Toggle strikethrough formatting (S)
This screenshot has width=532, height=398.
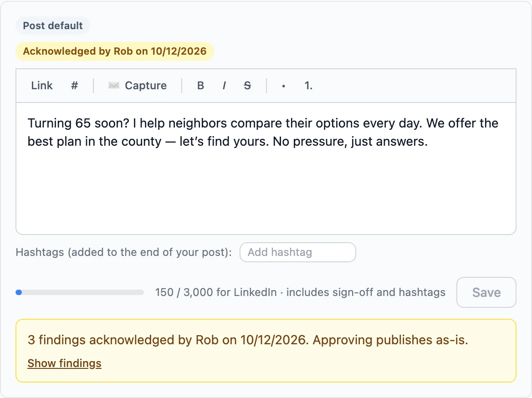coord(247,86)
